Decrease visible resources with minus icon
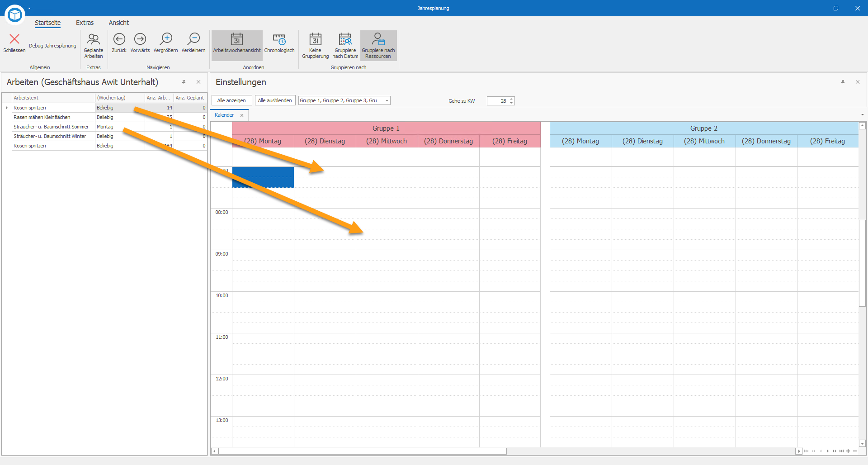Screen dimensions: 868x465 (x=855, y=451)
